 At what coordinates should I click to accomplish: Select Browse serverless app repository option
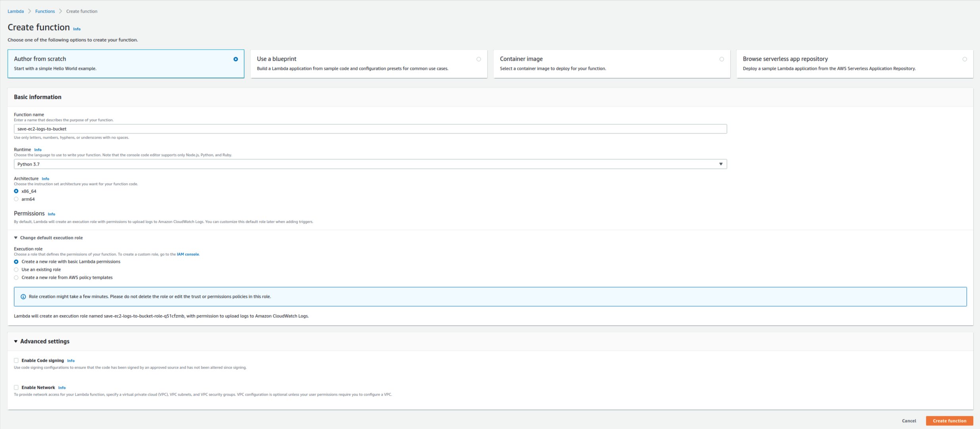[855, 64]
